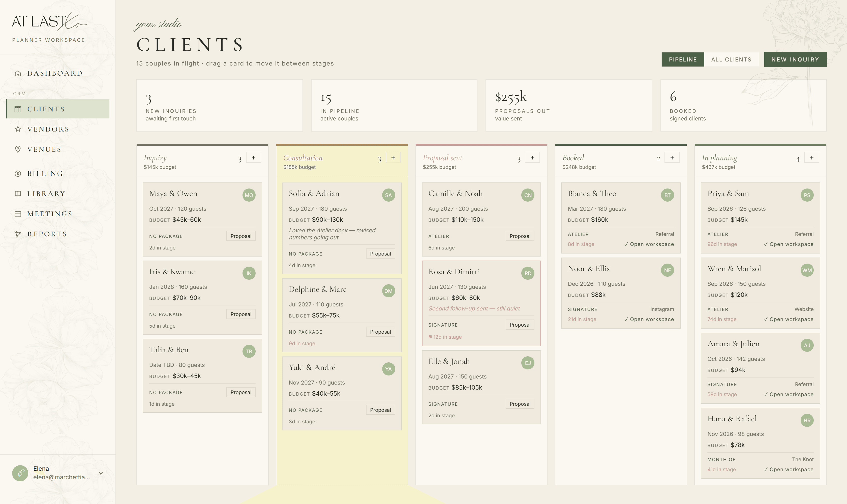Screen dimensions: 847x504
Task: Switch to Pipeline view
Action: pyautogui.click(x=683, y=59)
